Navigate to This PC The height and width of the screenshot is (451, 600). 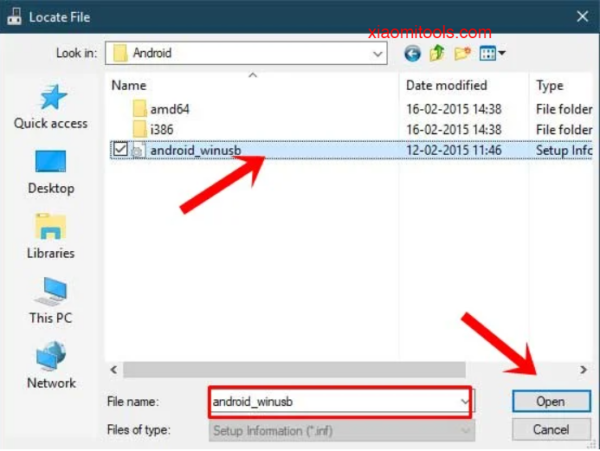pos(50,301)
